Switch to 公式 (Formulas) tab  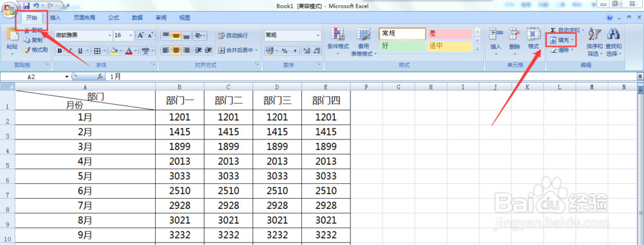(x=114, y=17)
